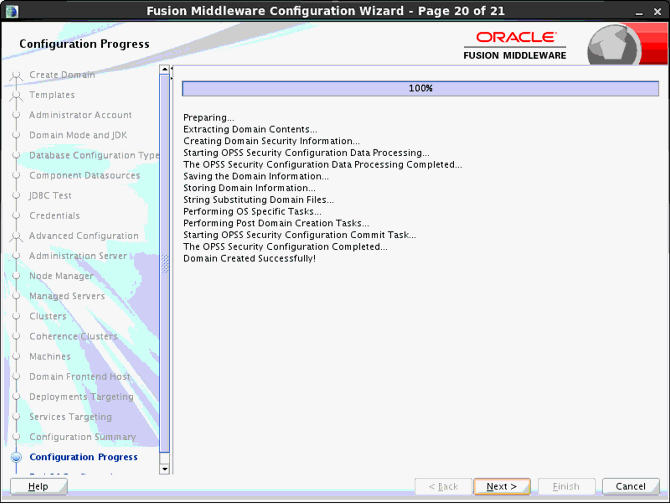The height and width of the screenshot is (504, 670).
Task: Click the Machines step bullet
Action: tap(16, 356)
